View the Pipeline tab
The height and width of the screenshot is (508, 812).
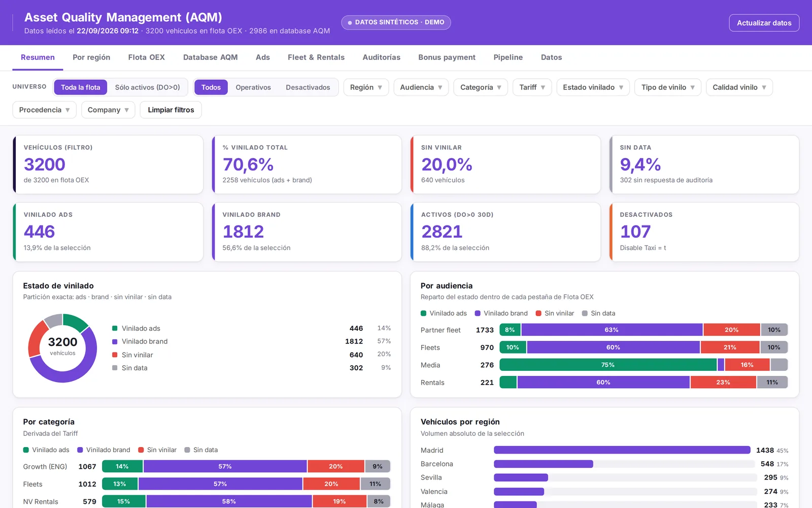(508, 57)
